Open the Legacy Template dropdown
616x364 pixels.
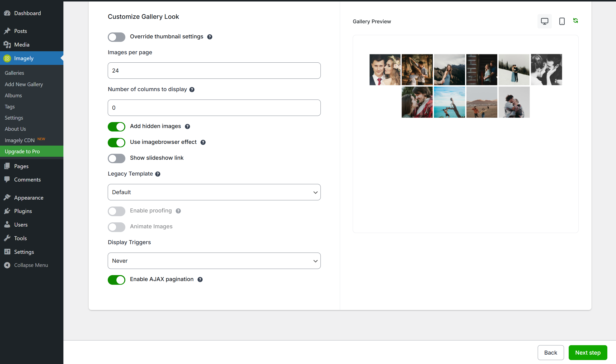coord(214,192)
